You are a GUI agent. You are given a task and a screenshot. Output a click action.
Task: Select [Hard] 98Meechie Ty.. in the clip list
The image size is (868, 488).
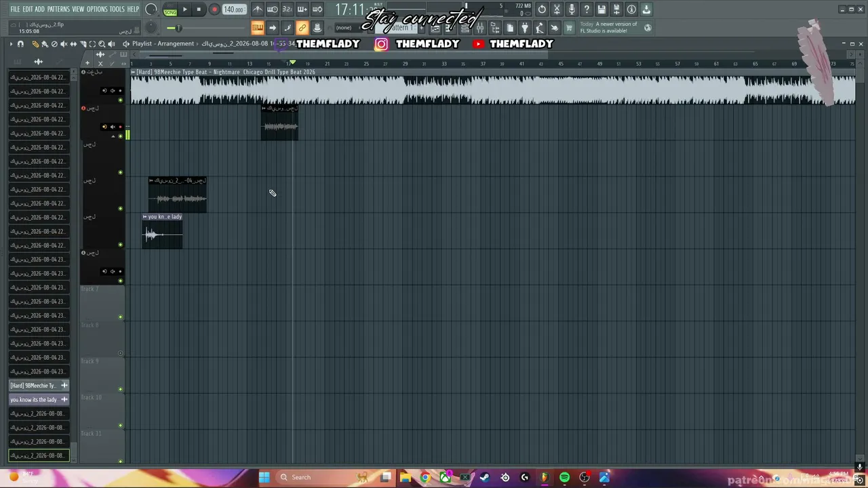click(39, 386)
